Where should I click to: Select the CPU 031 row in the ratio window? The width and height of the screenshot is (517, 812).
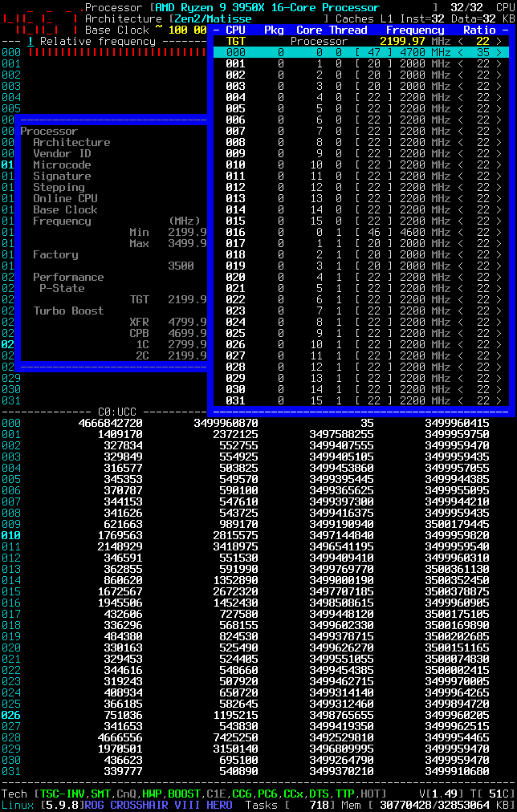(x=361, y=401)
